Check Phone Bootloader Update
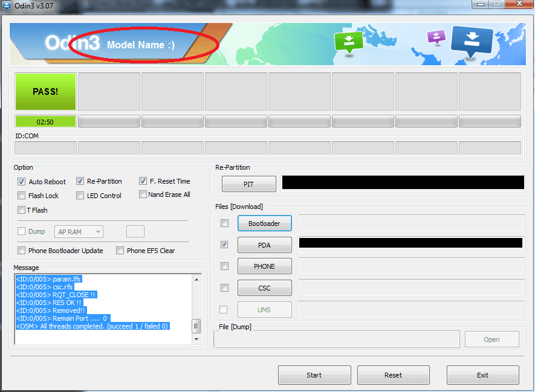Viewport: 535px width, 392px height. [x=22, y=251]
